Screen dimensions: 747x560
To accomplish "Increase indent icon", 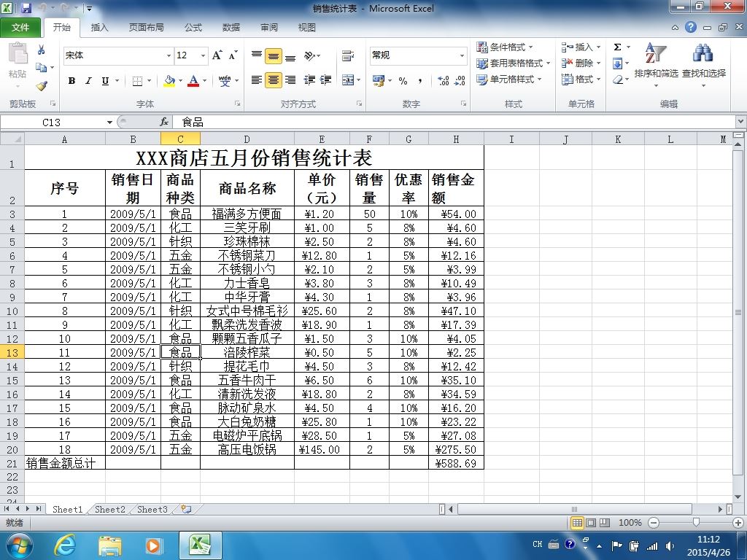I will coord(326,80).
